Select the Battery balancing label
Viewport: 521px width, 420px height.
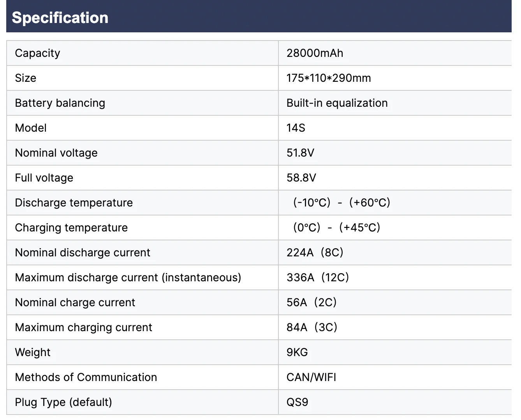[60, 103]
